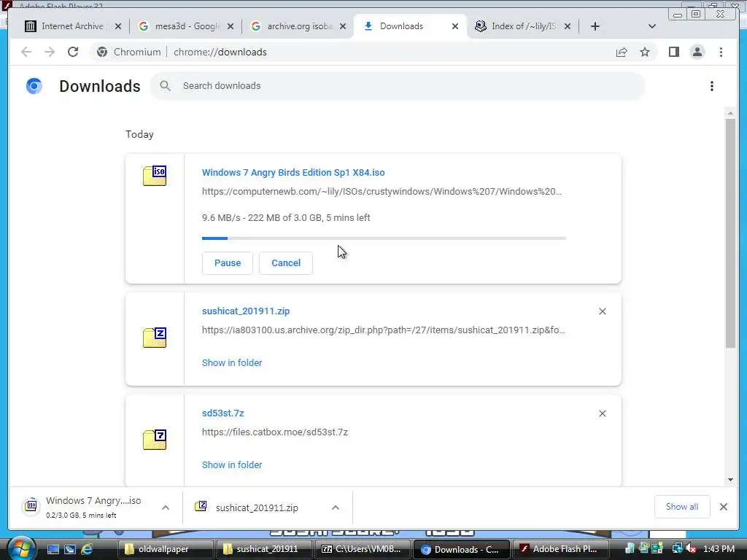Bookmark this page with star icon

pos(645,52)
